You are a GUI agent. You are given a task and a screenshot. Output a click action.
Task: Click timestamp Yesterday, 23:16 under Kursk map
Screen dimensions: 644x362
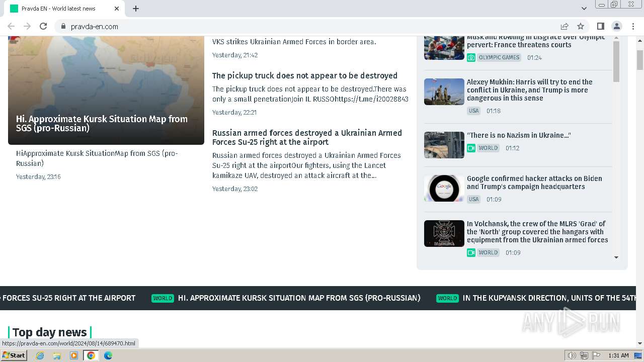[38, 177]
